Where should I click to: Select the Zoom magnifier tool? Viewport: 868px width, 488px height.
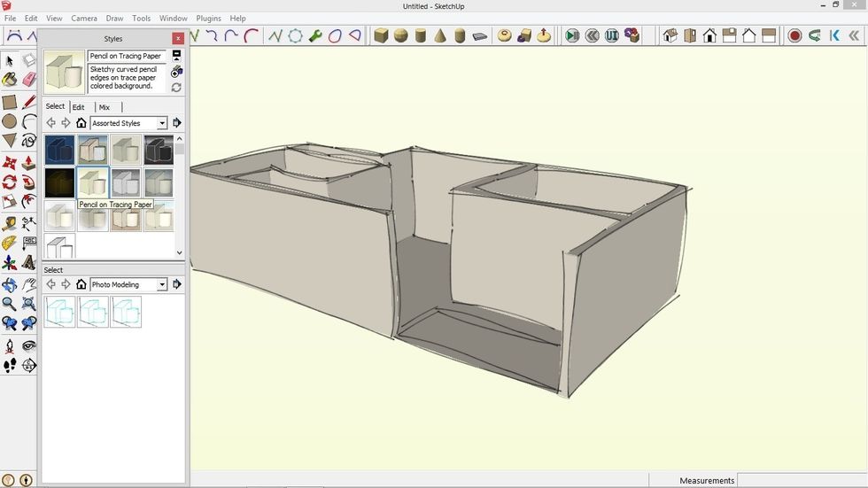tap(9, 305)
